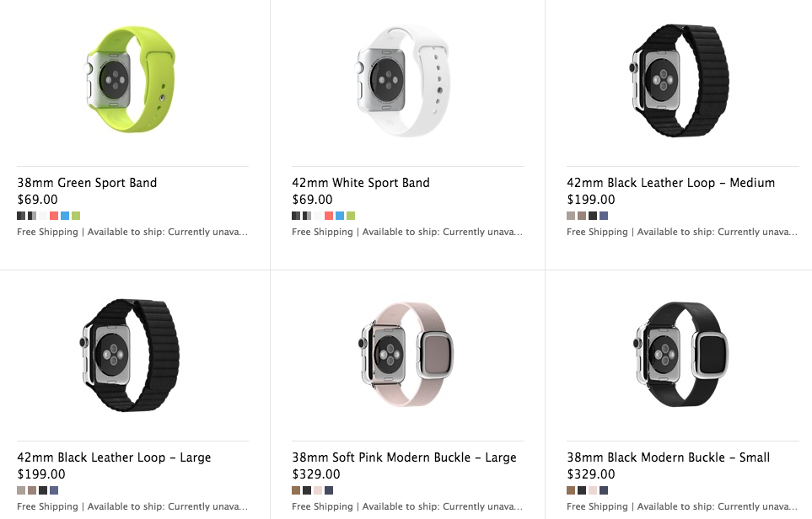View the 42mm Black Leather Loop Medium image
Screen dimensions: 812x519
679,82
